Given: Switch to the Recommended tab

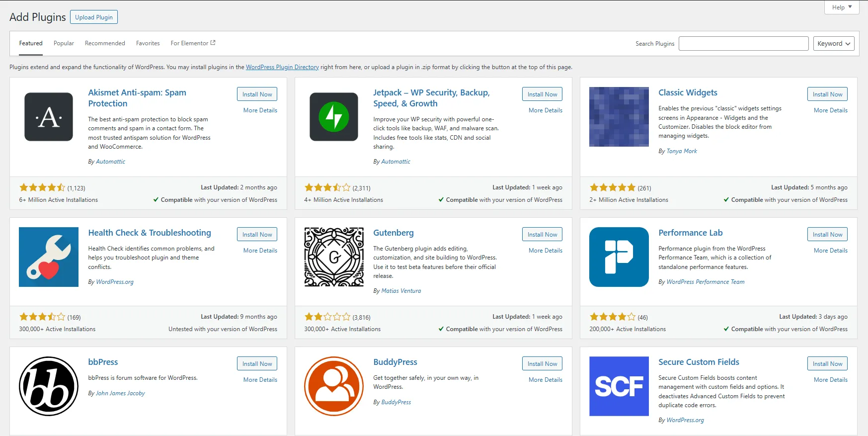Looking at the screenshot, I should pos(105,43).
